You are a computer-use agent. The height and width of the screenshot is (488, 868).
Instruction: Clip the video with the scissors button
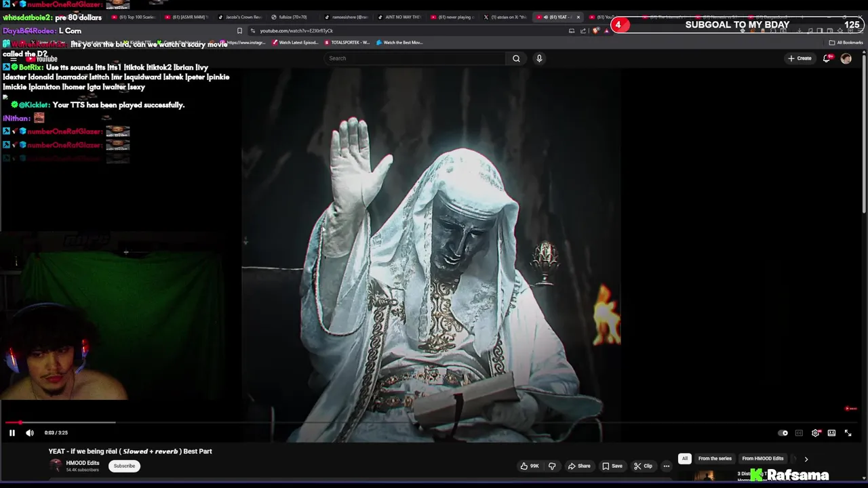(643, 466)
